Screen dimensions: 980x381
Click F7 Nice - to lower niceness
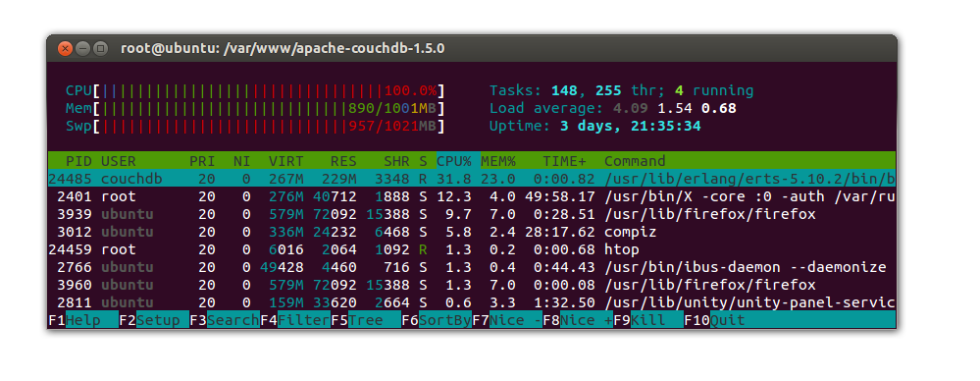point(507,320)
